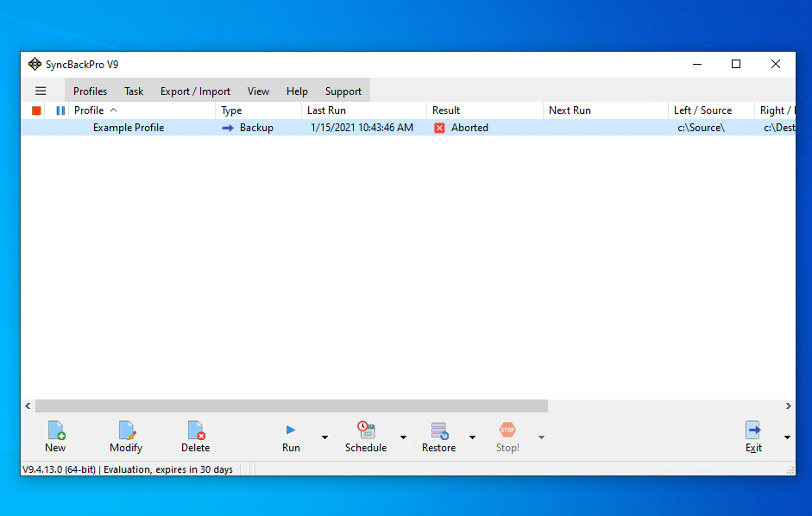Open the Help menu
Screen dimensions: 812x516
297,91
